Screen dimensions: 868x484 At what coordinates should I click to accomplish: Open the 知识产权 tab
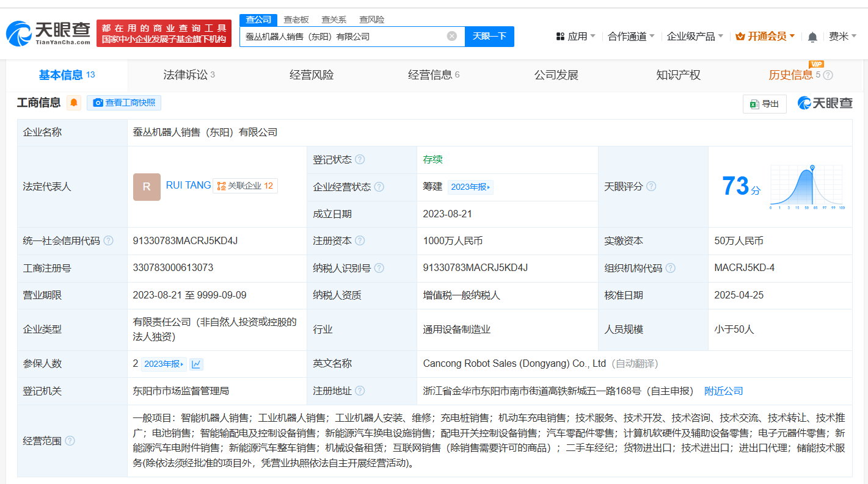point(678,75)
